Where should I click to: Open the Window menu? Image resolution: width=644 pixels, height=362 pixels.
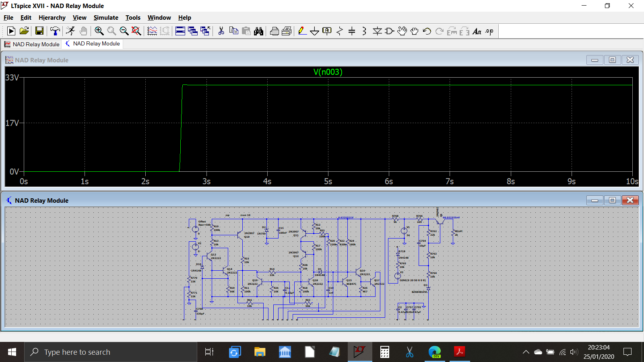(159, 18)
